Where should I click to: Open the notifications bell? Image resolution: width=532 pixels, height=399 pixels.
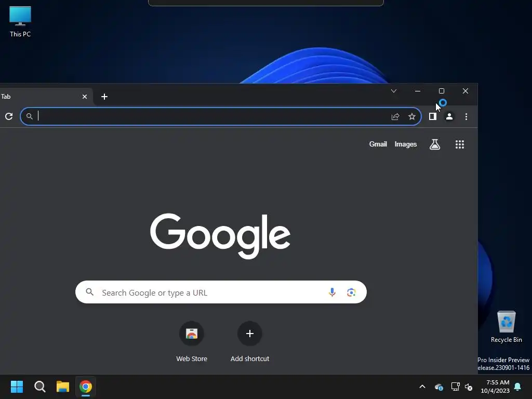click(x=518, y=387)
